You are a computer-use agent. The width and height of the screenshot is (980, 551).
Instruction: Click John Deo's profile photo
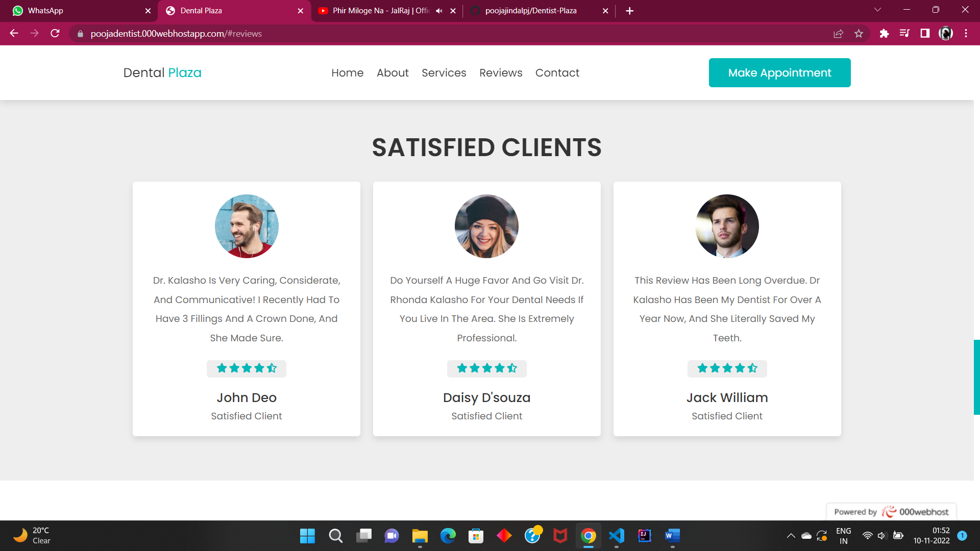pyautogui.click(x=247, y=226)
